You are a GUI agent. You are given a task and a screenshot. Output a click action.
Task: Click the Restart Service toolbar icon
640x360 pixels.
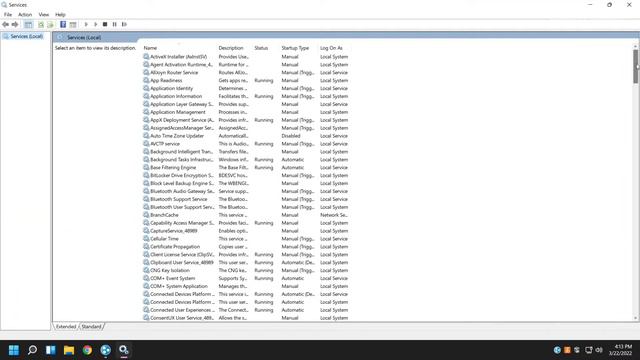[x=124, y=24]
